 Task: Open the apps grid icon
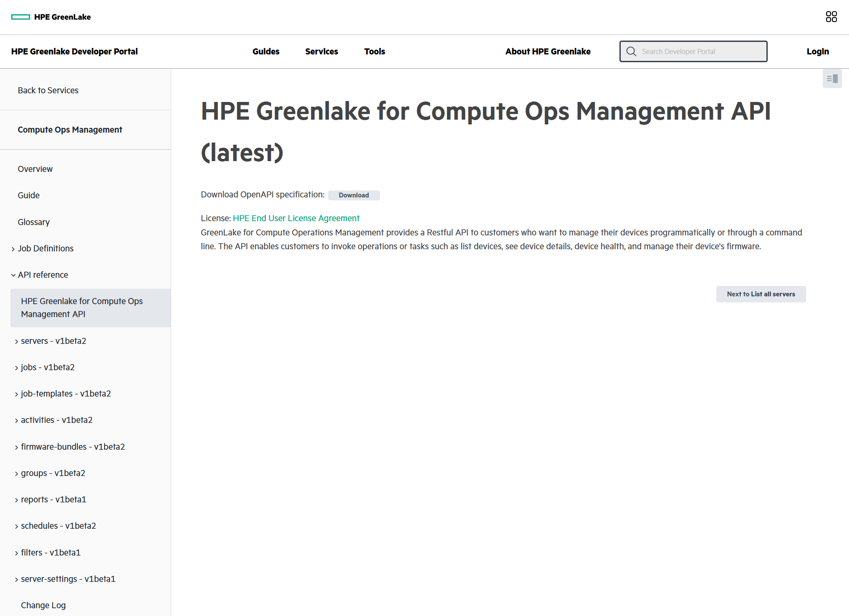pyautogui.click(x=831, y=17)
